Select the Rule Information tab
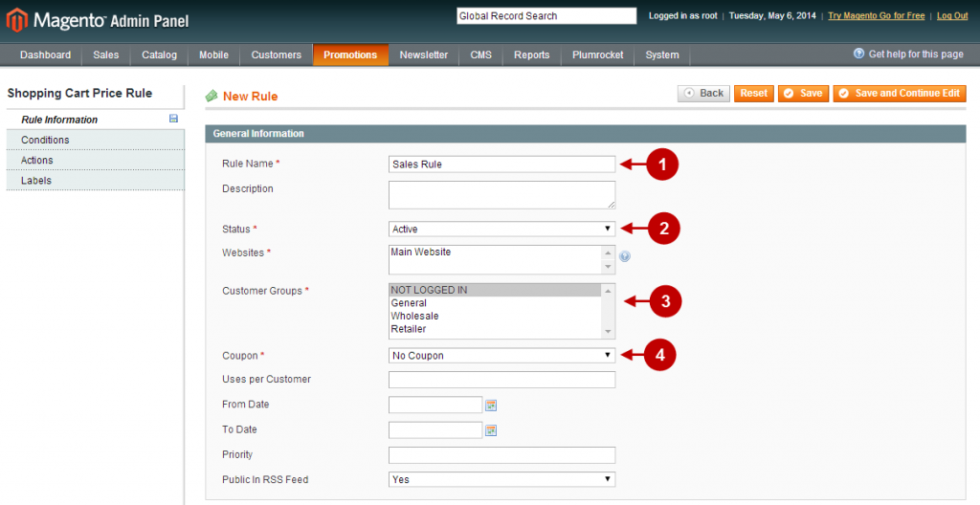 pos(96,120)
